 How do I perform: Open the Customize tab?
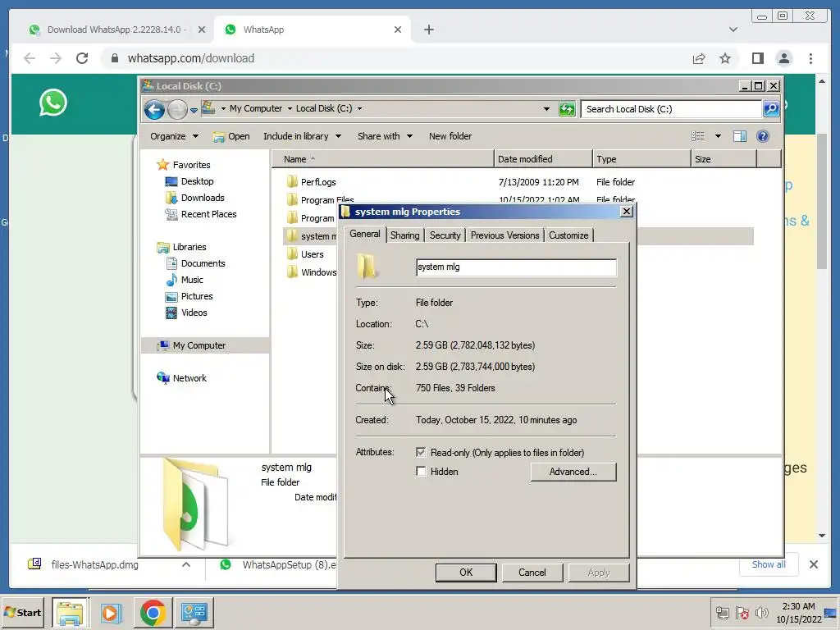568,235
